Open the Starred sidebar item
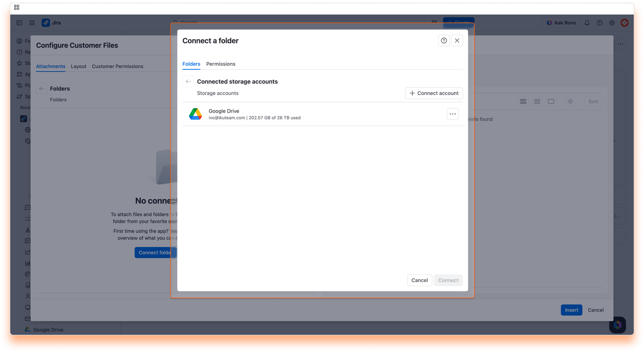This screenshot has width=644, height=352. (x=20, y=63)
